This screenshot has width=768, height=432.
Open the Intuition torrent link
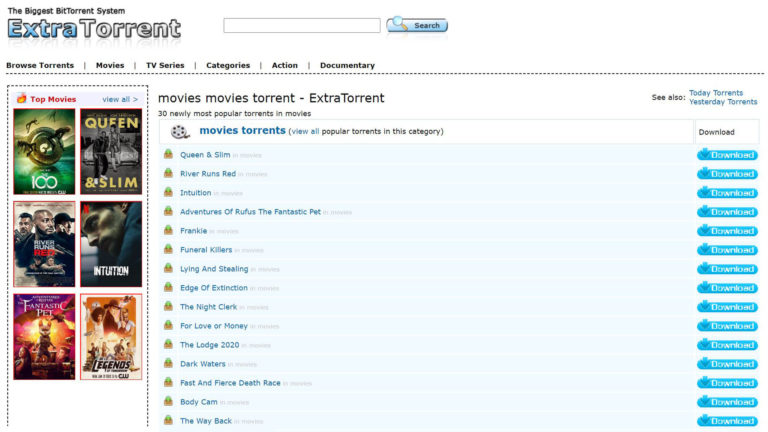tap(195, 193)
